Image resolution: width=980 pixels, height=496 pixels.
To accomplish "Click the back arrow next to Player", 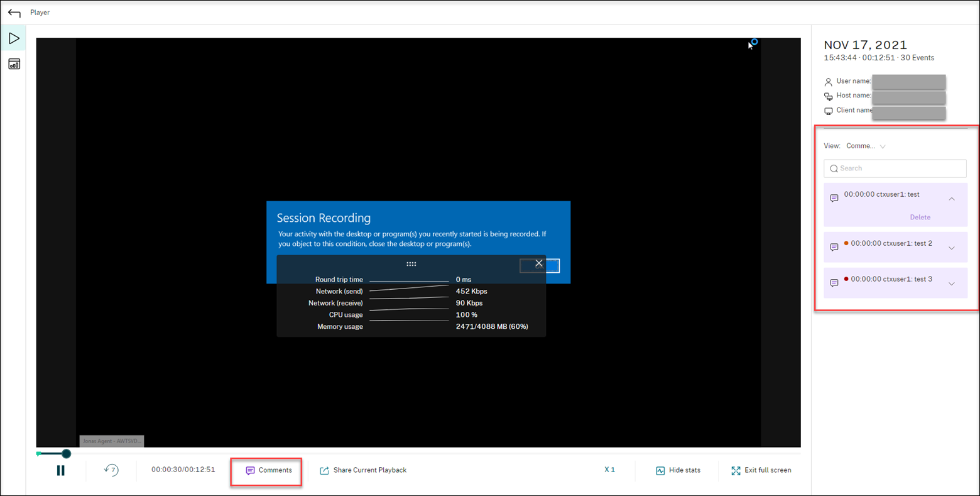I will coord(14,13).
